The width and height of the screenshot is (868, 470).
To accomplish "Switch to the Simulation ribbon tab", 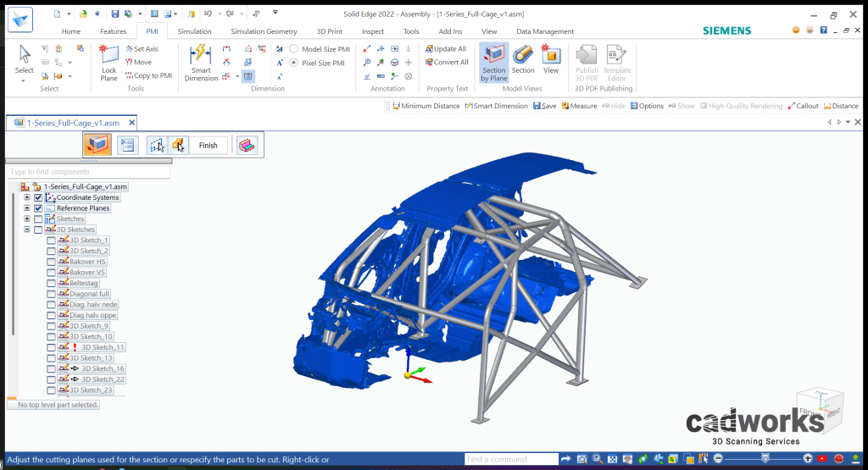I will coord(194,31).
